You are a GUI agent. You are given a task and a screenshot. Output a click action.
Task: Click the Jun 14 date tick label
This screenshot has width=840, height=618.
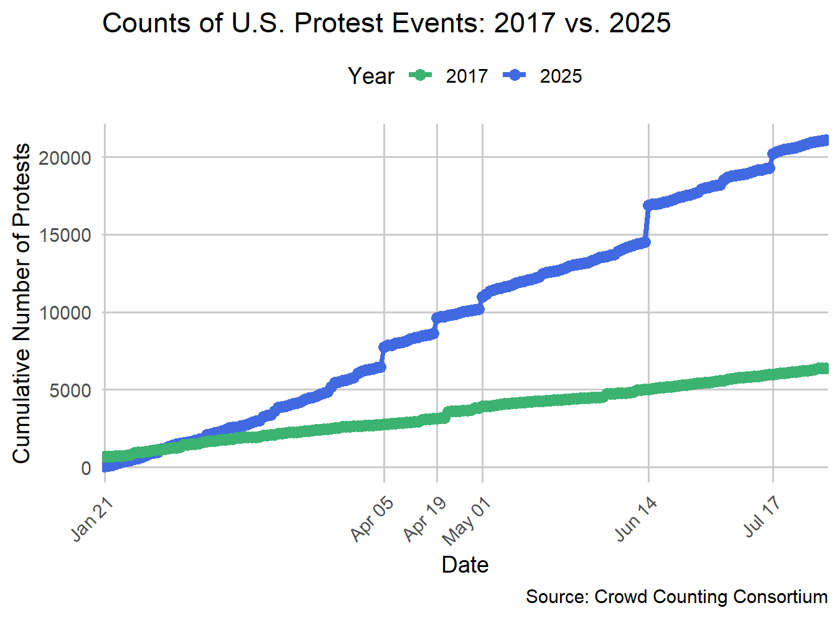click(x=636, y=519)
